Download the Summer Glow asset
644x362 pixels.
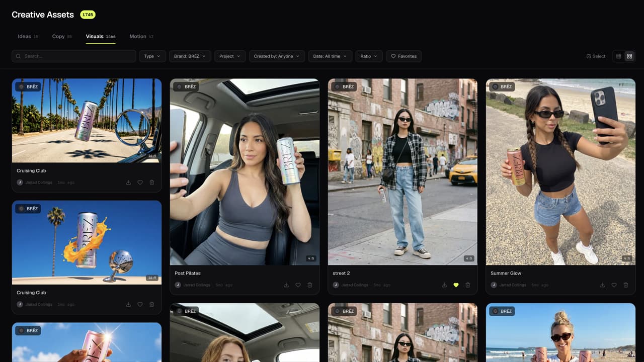(x=602, y=285)
